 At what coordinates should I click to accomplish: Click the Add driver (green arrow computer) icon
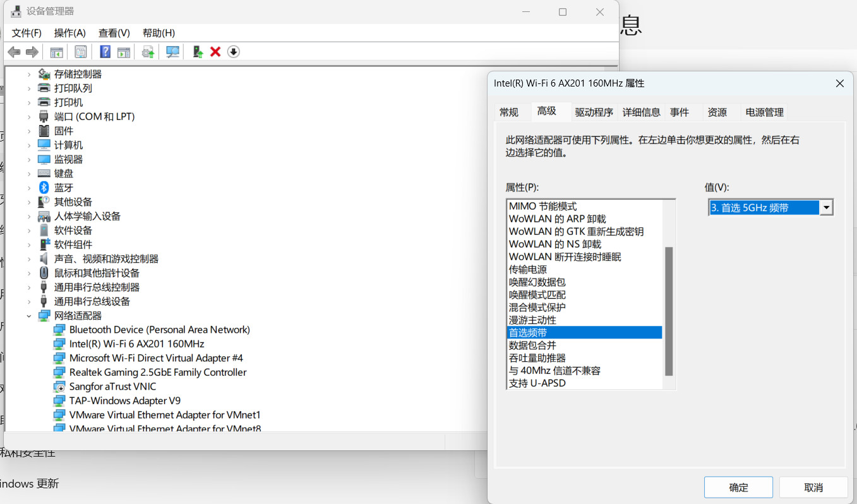point(198,52)
